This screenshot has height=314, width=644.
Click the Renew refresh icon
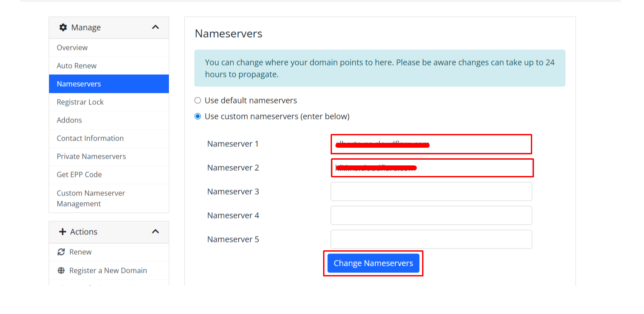[x=61, y=252]
